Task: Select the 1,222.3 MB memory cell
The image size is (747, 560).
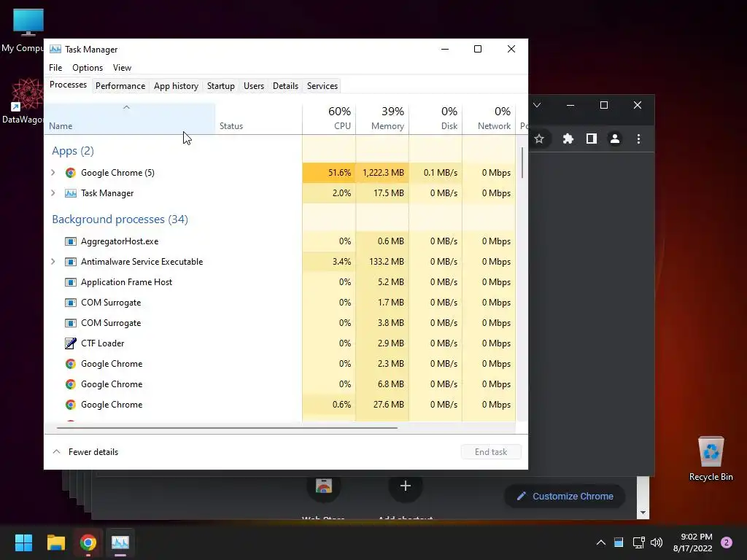Action: tap(382, 172)
